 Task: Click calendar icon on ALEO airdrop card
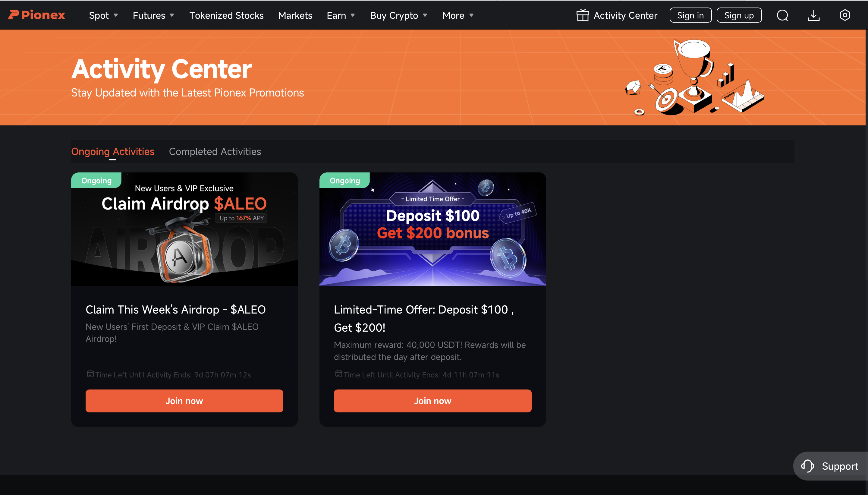(90, 374)
